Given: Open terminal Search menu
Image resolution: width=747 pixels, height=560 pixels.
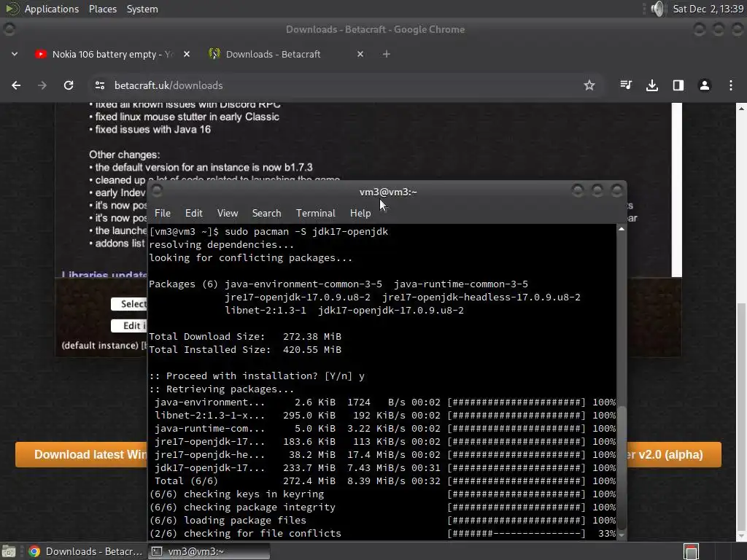Looking at the screenshot, I should pos(266,214).
